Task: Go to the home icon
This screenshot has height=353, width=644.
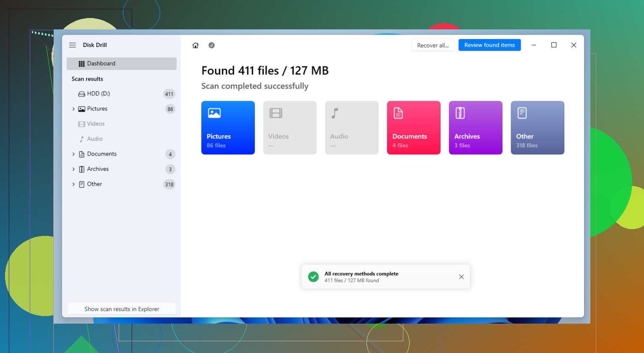Action: click(195, 45)
